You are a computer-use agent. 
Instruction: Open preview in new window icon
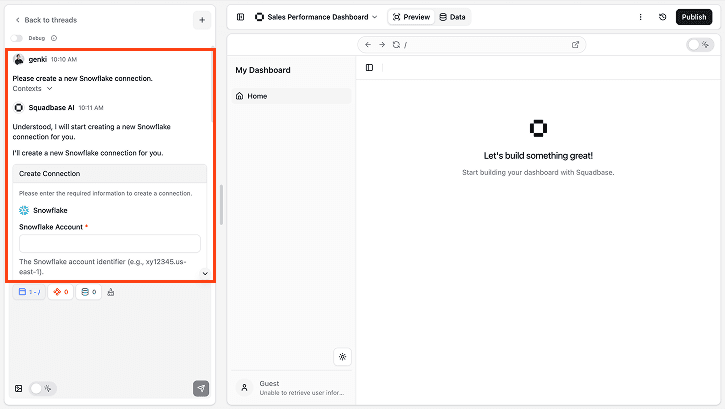click(x=575, y=45)
